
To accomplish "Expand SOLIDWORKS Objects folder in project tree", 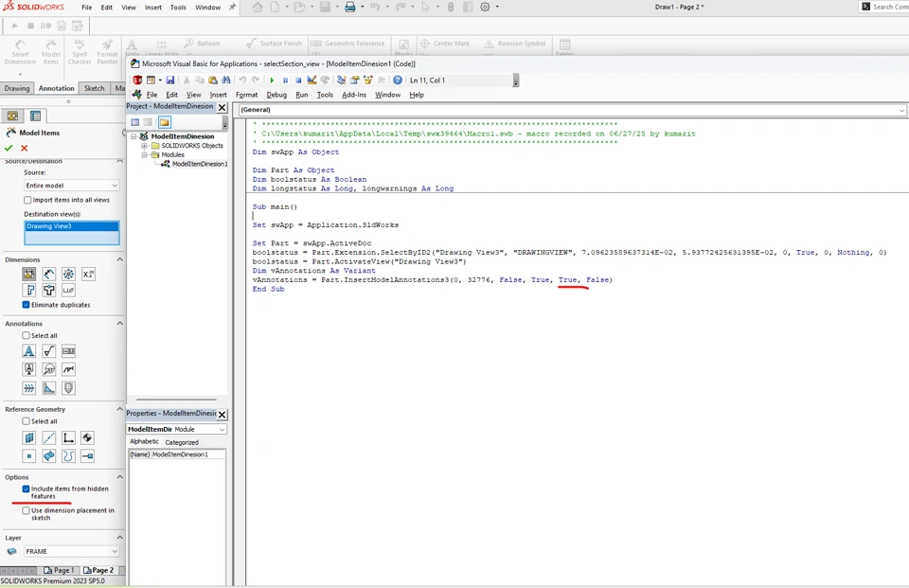I will [x=144, y=146].
